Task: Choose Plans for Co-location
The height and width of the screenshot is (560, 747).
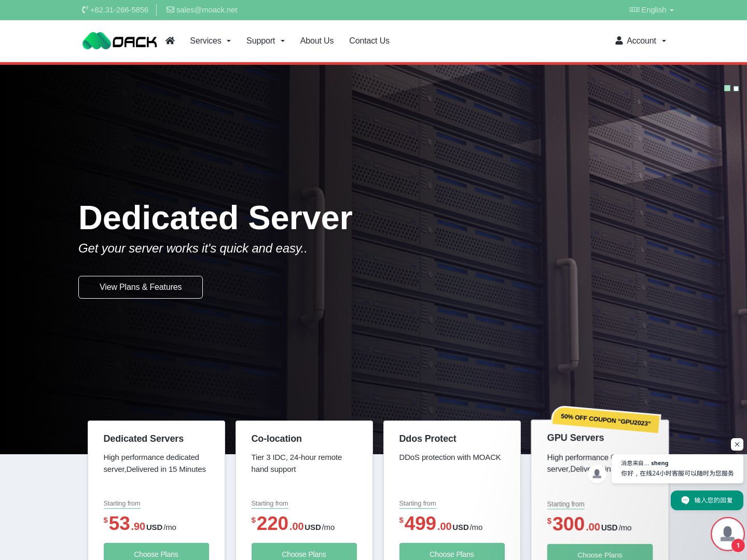Action: click(x=304, y=552)
